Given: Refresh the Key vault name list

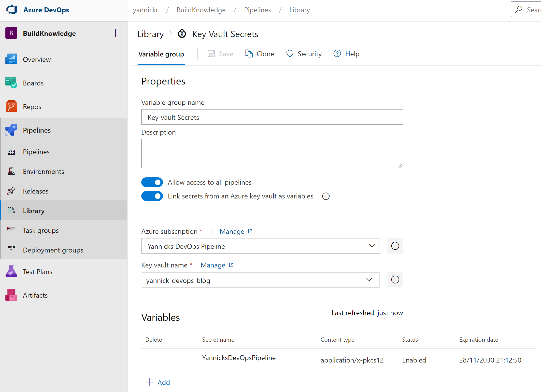Looking at the screenshot, I should coord(395,280).
